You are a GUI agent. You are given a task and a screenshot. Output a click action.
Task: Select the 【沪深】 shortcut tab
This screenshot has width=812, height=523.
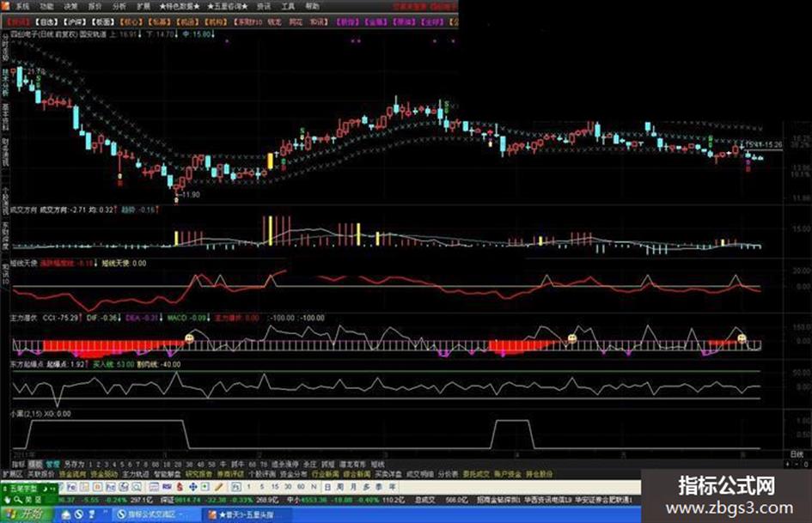75,22
